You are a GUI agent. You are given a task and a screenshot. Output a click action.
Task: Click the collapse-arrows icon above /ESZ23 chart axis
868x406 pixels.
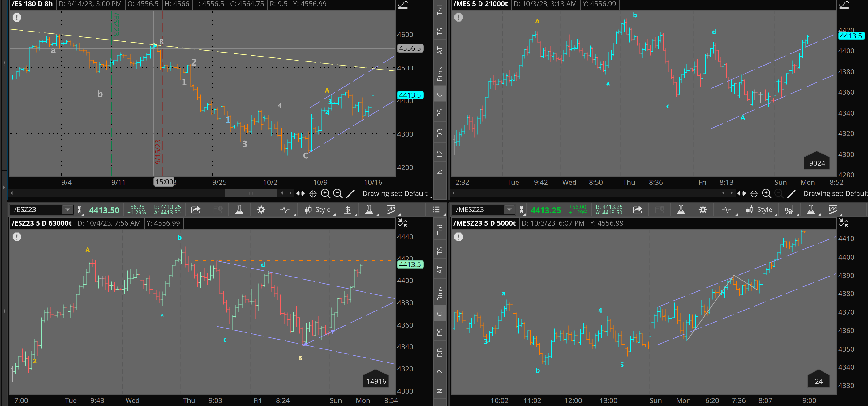(403, 223)
